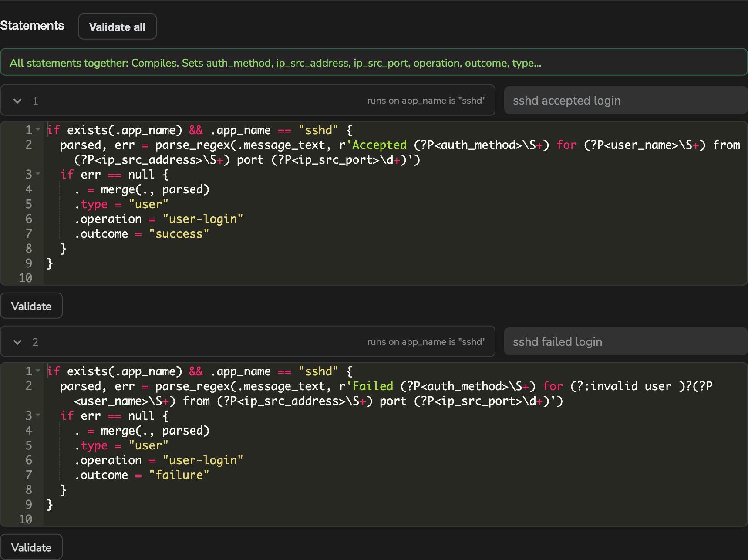748x560 pixels.
Task: Click '.type' on line 5 of statement 1
Action: pyautogui.click(x=91, y=204)
